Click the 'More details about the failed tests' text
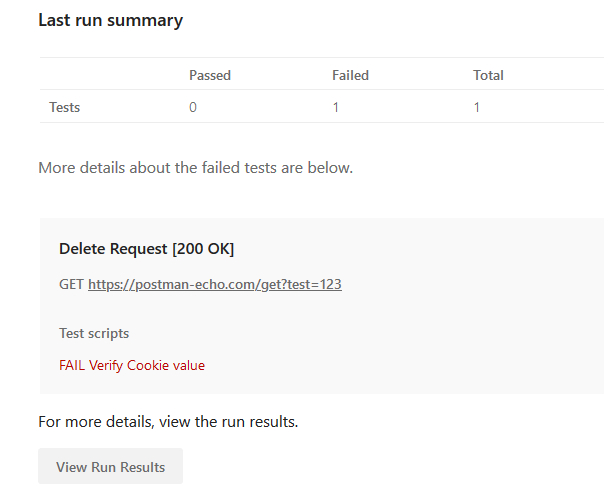 195,168
